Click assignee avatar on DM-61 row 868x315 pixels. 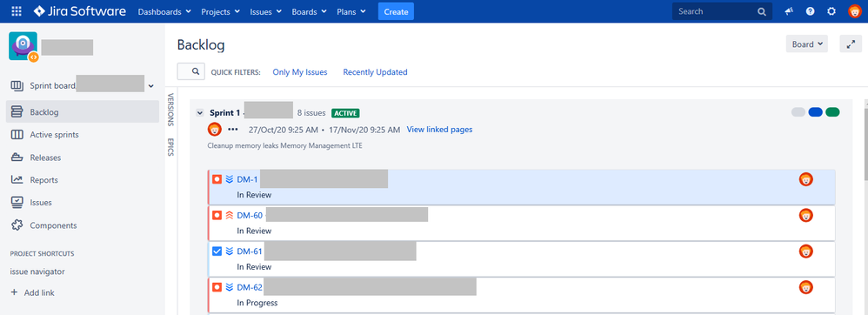(x=806, y=251)
